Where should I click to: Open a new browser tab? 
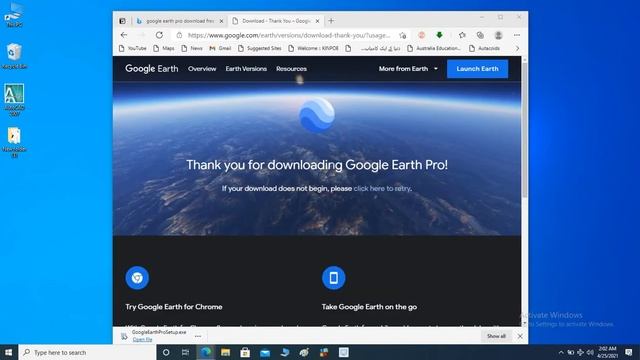click(x=331, y=21)
